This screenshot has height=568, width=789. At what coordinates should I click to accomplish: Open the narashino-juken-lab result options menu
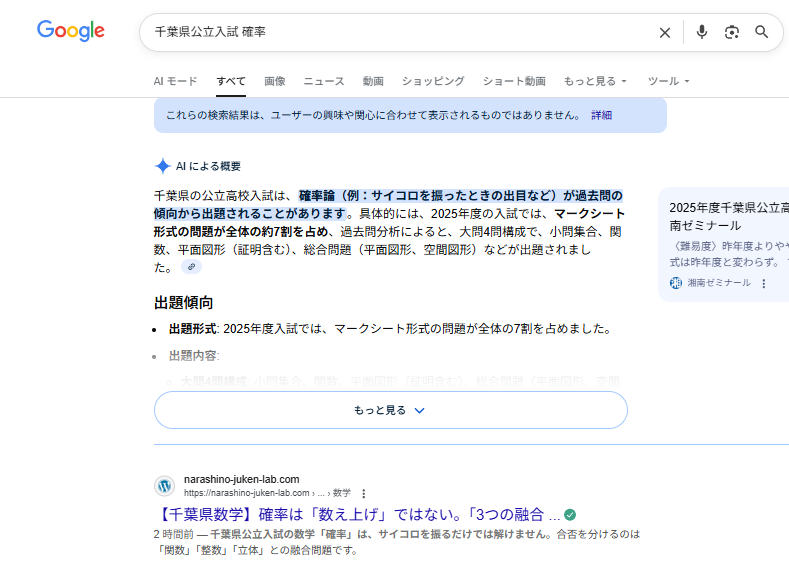[x=364, y=493]
